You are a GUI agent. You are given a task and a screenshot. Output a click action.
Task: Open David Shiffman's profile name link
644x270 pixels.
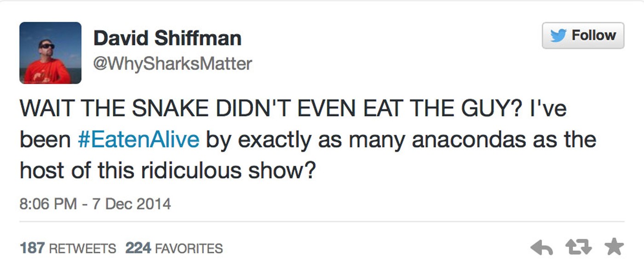pyautogui.click(x=167, y=39)
